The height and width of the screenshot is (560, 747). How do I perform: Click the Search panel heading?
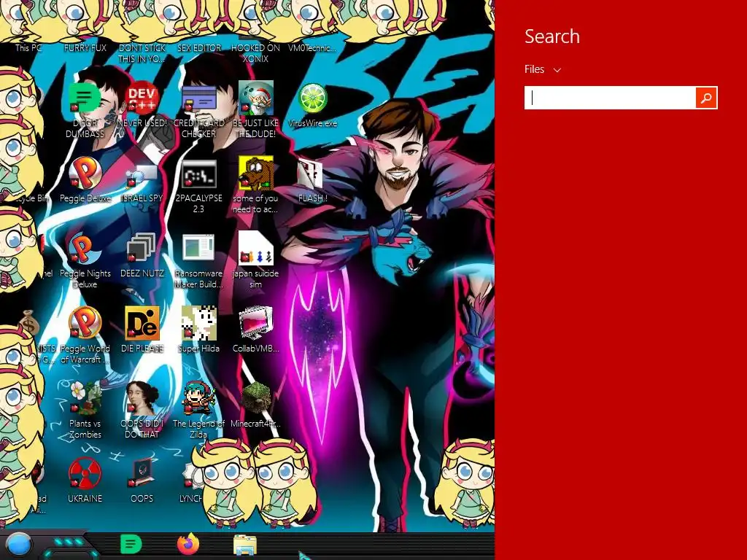click(x=552, y=36)
